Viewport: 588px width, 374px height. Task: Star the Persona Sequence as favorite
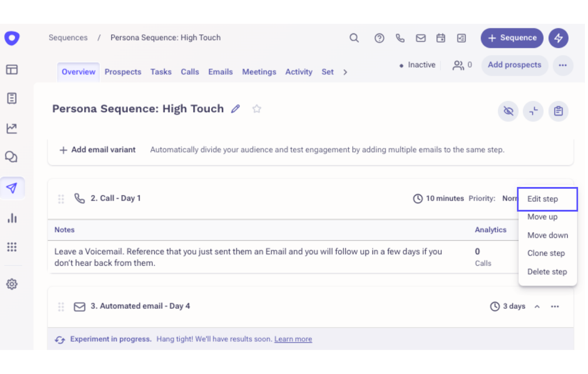(x=257, y=109)
